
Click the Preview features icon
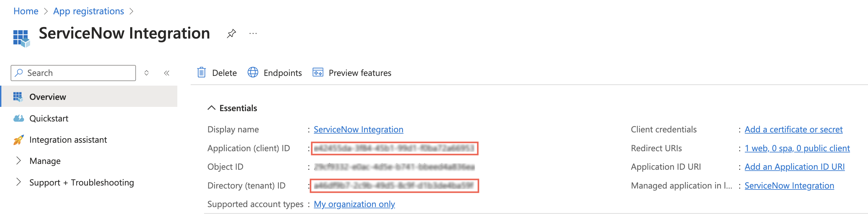(x=318, y=73)
